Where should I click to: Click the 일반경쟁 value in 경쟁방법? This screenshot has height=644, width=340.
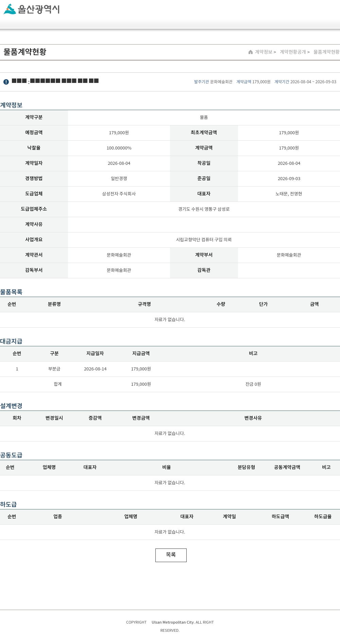tap(119, 179)
